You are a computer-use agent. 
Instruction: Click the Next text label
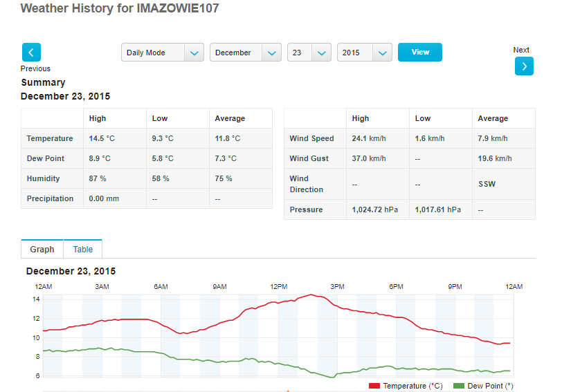tap(521, 50)
